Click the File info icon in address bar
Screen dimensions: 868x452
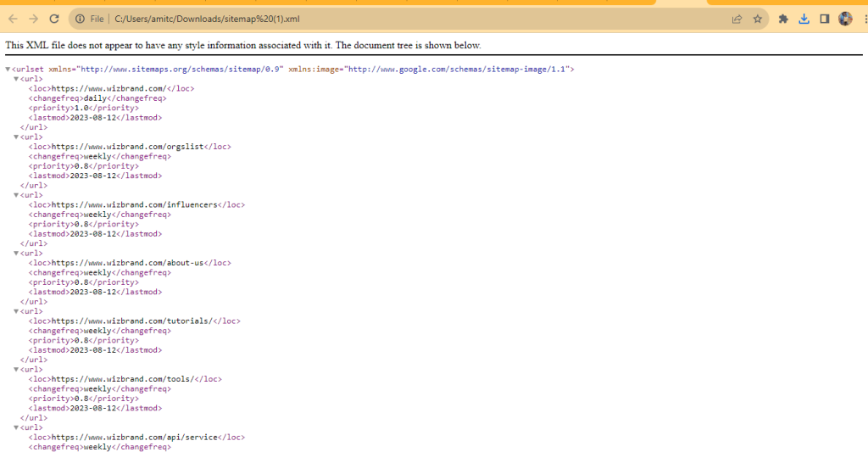(80, 19)
